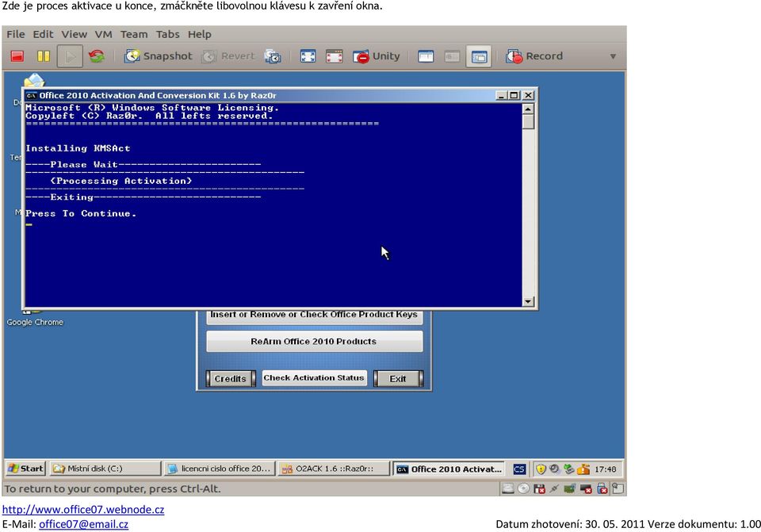Click the console scrollbar thumb

point(528,121)
